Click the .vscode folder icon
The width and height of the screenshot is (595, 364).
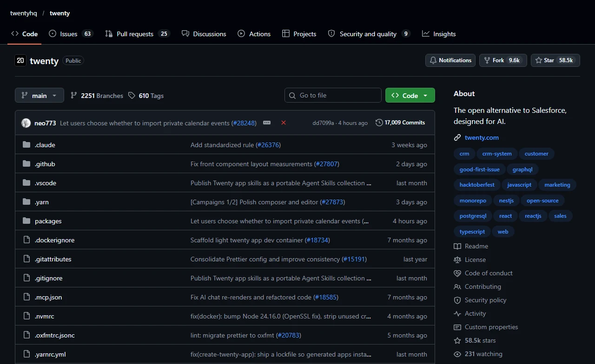click(x=26, y=183)
